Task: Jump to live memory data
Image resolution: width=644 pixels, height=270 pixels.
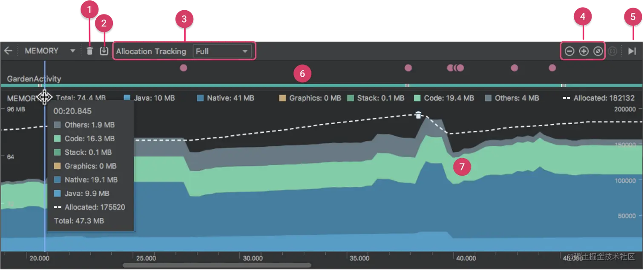Action: (x=632, y=51)
